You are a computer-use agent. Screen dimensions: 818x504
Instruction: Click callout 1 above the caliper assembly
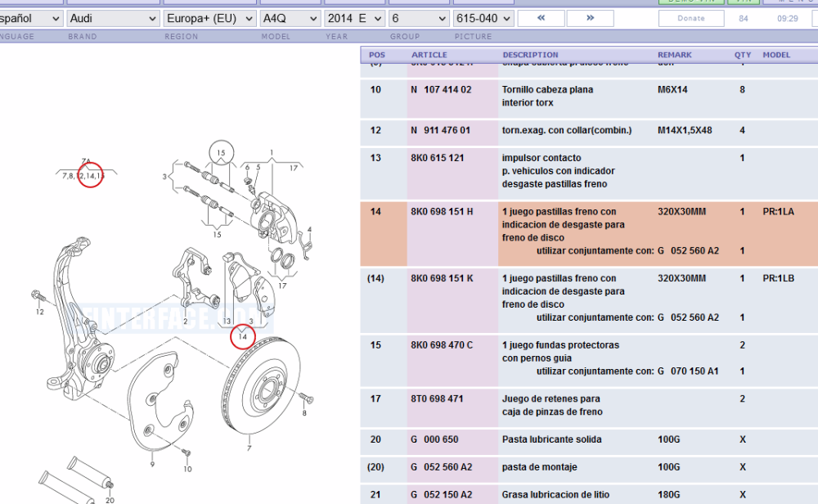tap(272, 153)
